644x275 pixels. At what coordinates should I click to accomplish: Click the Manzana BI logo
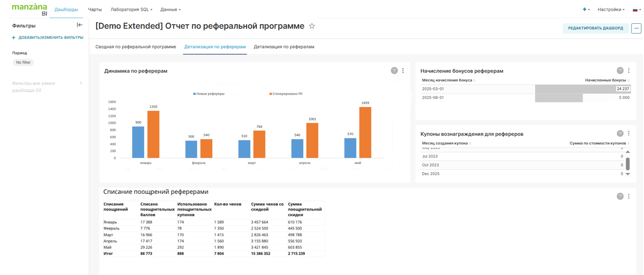[x=29, y=9]
